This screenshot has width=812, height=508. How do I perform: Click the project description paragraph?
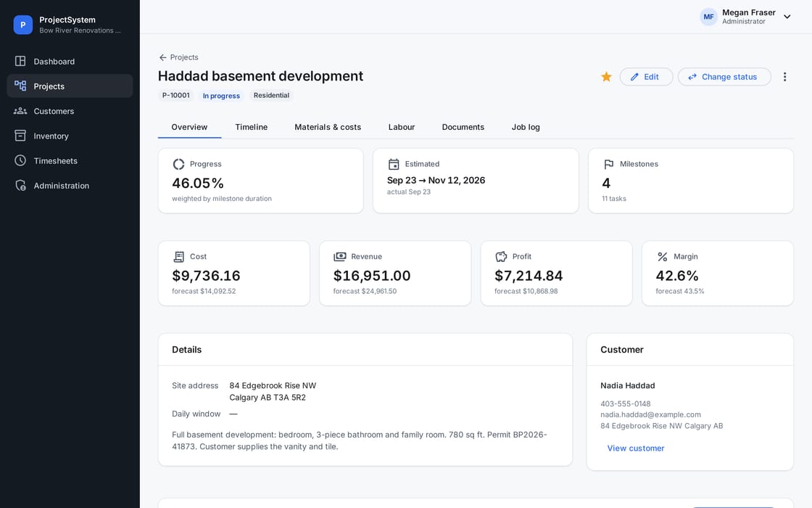click(360, 441)
